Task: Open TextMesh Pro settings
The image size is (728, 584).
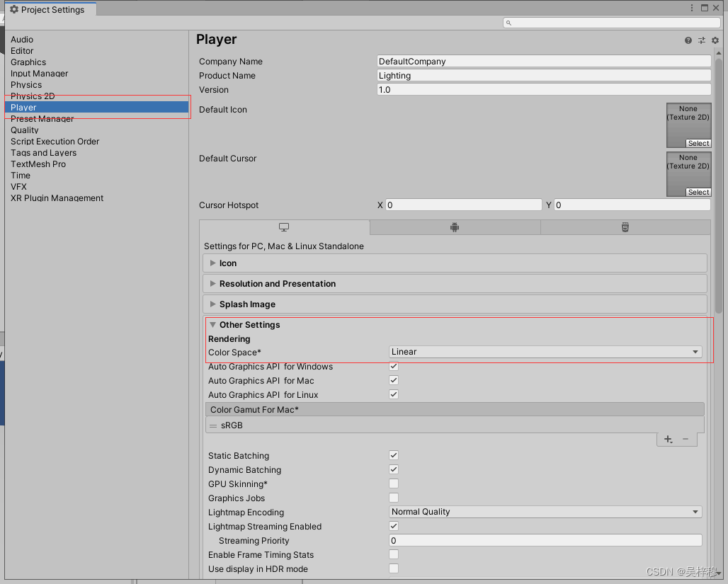Action: pyautogui.click(x=38, y=164)
